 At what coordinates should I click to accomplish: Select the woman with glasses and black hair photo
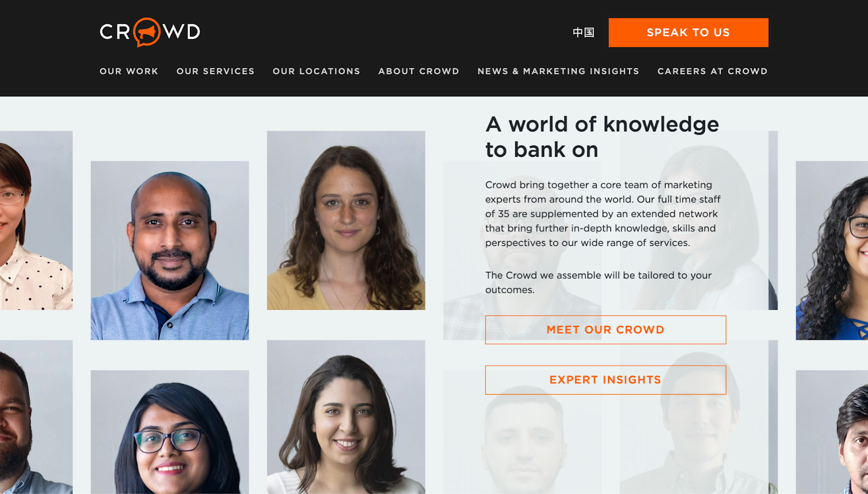170,432
